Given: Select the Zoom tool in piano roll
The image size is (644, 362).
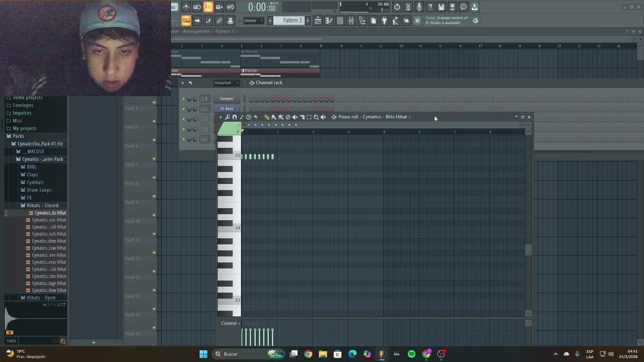Looking at the screenshot, I should coord(316,117).
